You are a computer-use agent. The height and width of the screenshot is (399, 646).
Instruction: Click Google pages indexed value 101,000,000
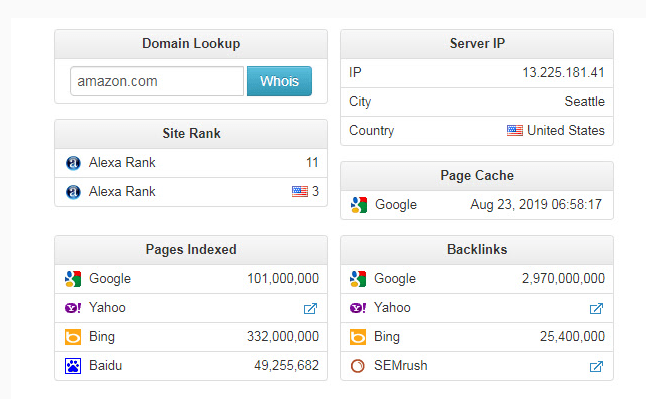point(283,279)
